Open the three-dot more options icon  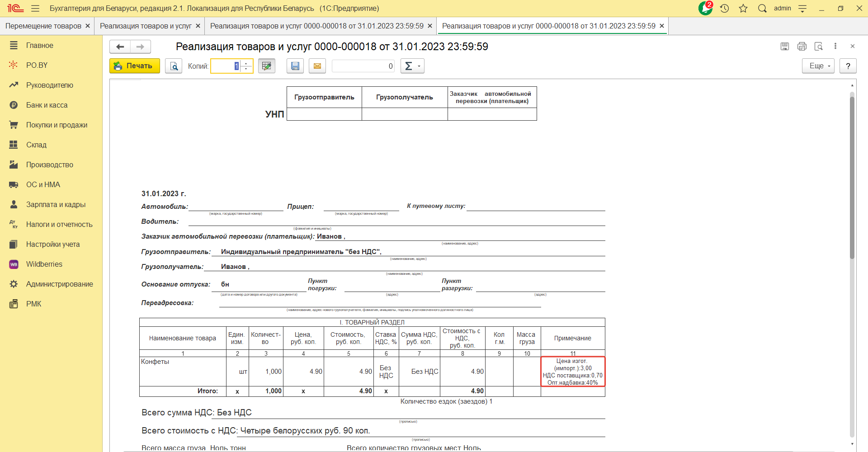pos(835,46)
